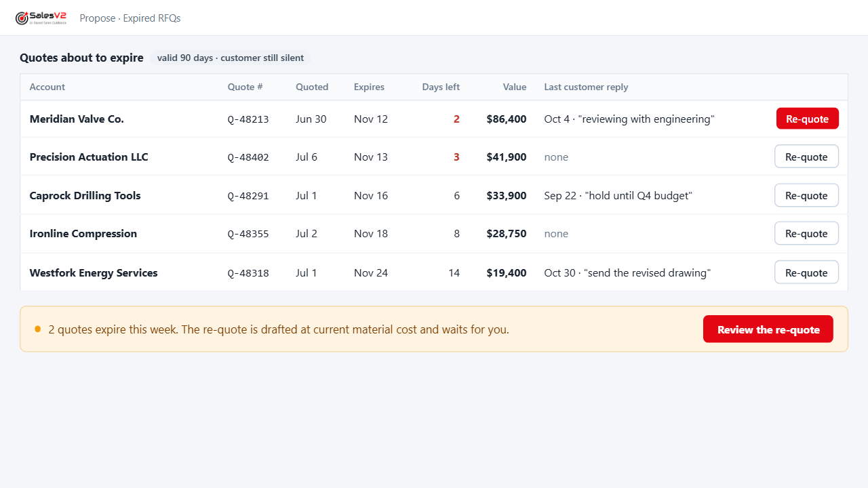Click the Review the re-quote button
This screenshot has width=868, height=488.
[768, 329]
